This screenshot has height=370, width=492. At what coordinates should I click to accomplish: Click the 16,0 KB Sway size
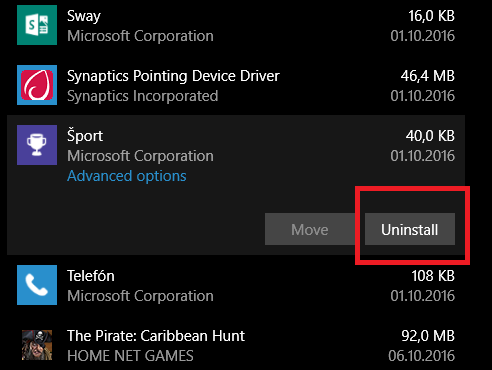(432, 16)
